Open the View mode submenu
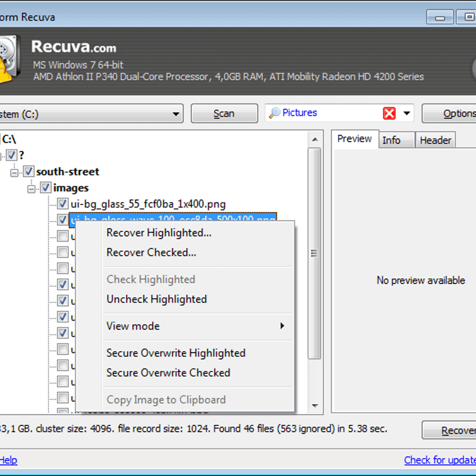Viewport: 476px width, 476px height. click(x=198, y=326)
